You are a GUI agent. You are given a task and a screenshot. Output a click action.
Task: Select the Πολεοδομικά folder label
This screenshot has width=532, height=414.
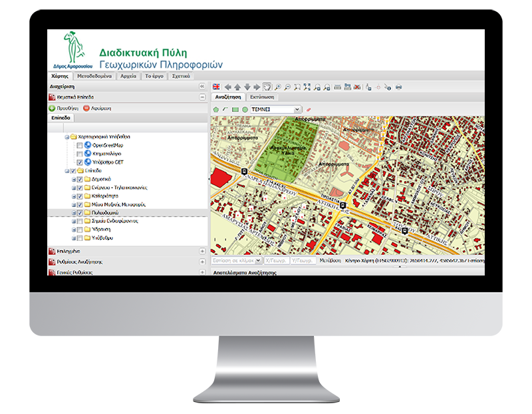[105, 212]
